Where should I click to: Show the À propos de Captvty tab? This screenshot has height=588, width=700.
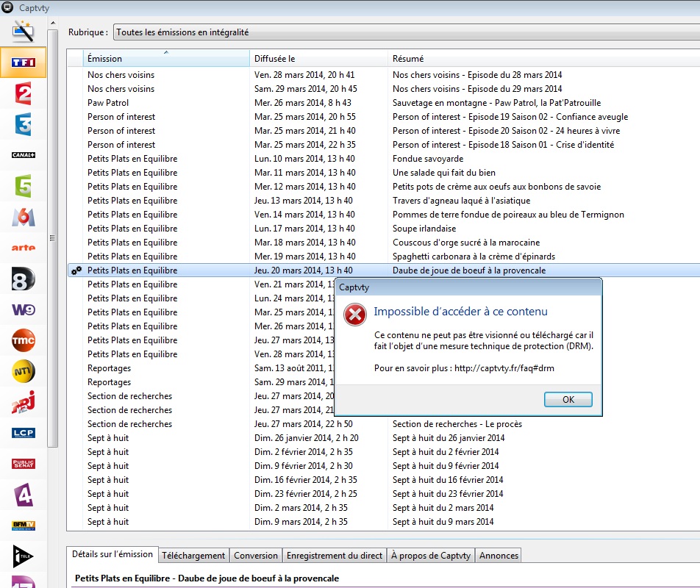point(431,556)
